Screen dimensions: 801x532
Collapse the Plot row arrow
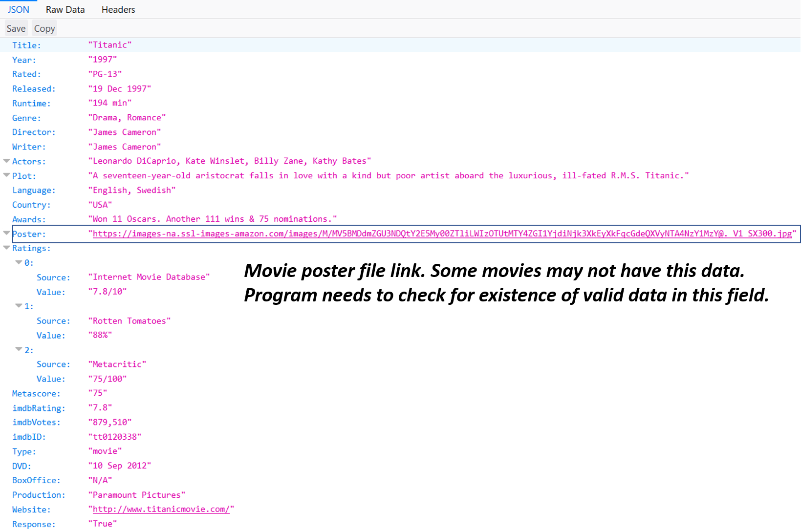[x=6, y=175]
